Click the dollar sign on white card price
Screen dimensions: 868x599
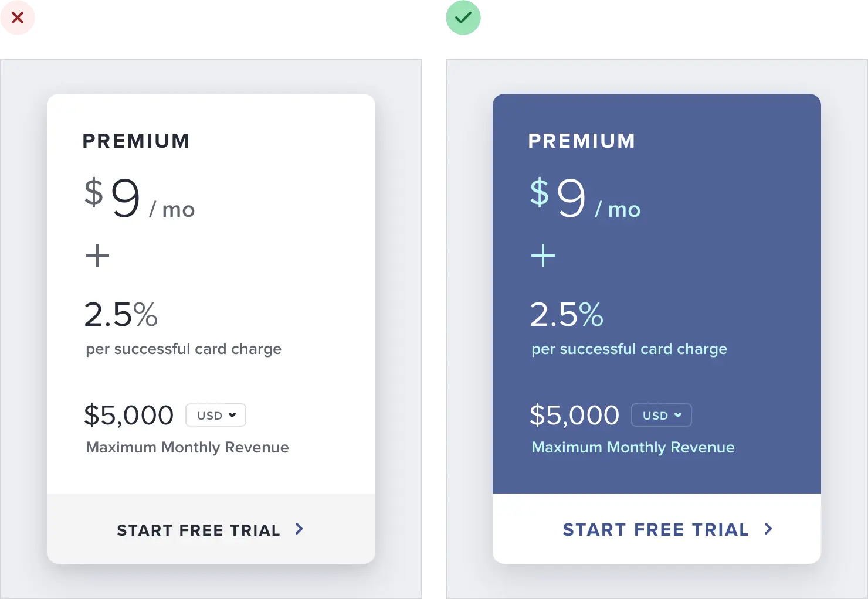94,192
